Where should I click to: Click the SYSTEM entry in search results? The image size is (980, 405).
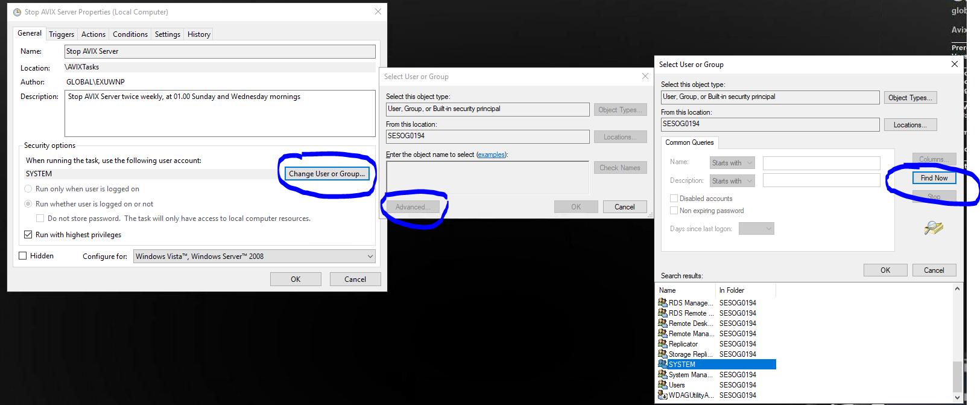tap(682, 365)
